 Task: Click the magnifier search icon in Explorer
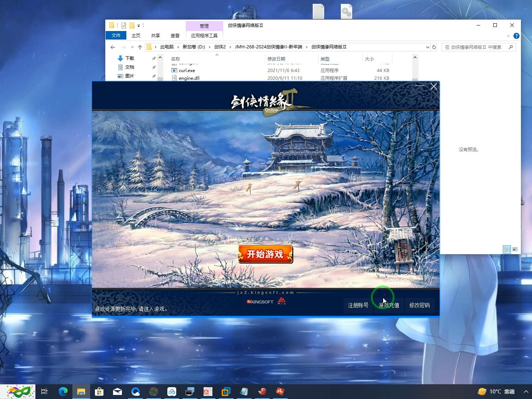tap(511, 47)
